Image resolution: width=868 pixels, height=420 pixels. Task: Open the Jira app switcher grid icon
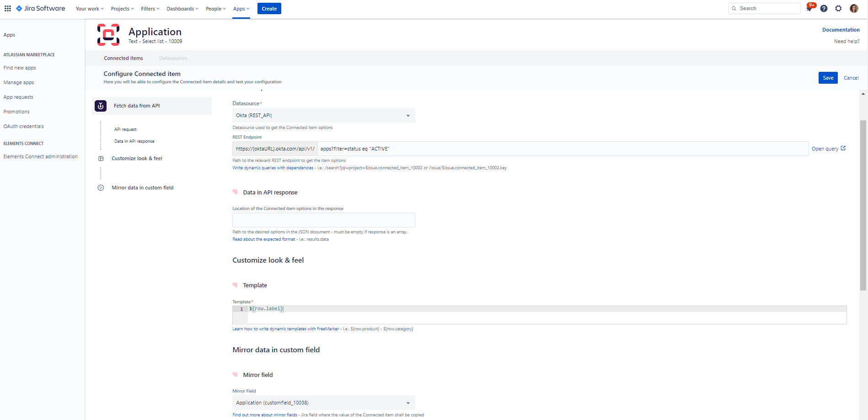[8, 8]
